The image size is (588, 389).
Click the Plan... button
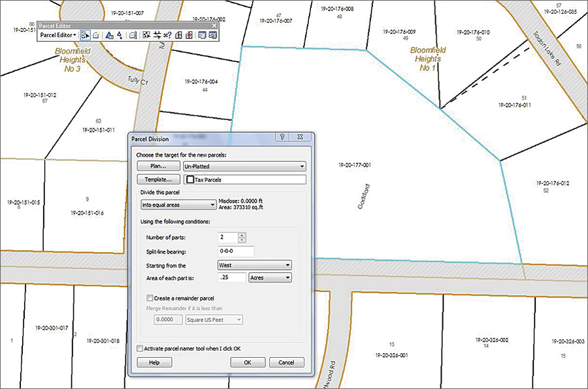click(158, 166)
